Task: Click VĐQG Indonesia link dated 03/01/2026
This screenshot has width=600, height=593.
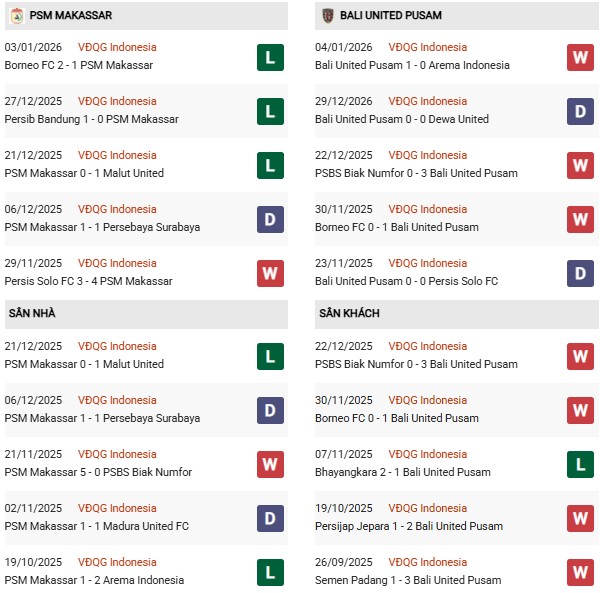Action: (117, 47)
